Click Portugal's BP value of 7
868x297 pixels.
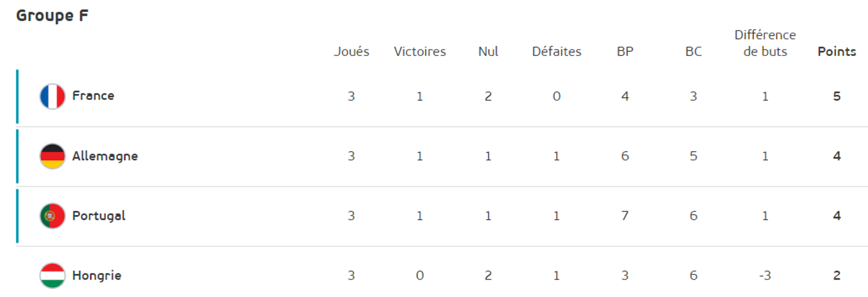pos(625,216)
